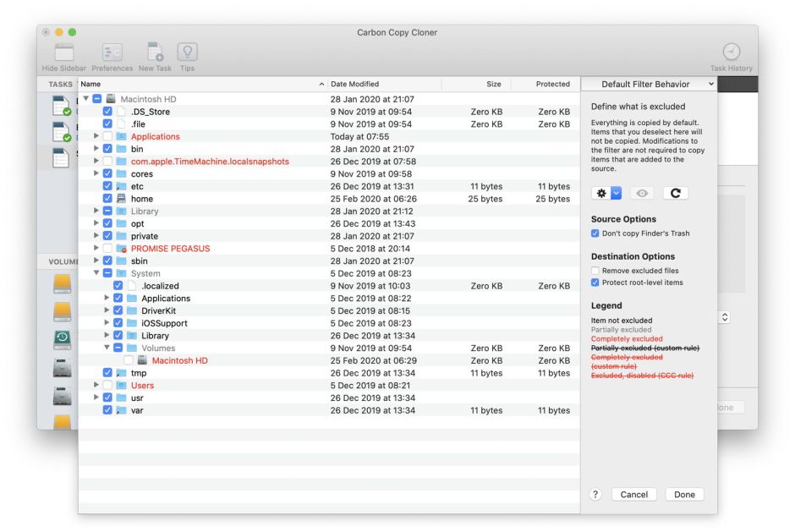This screenshot has width=795, height=532.
Task: Open Task History clock icon
Action: tap(732, 52)
